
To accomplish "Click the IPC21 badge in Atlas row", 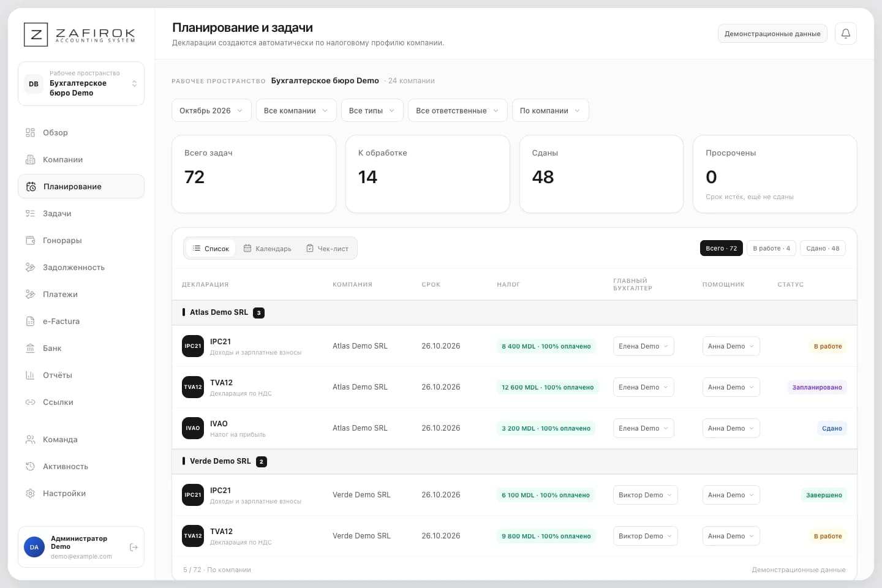I will click(193, 346).
